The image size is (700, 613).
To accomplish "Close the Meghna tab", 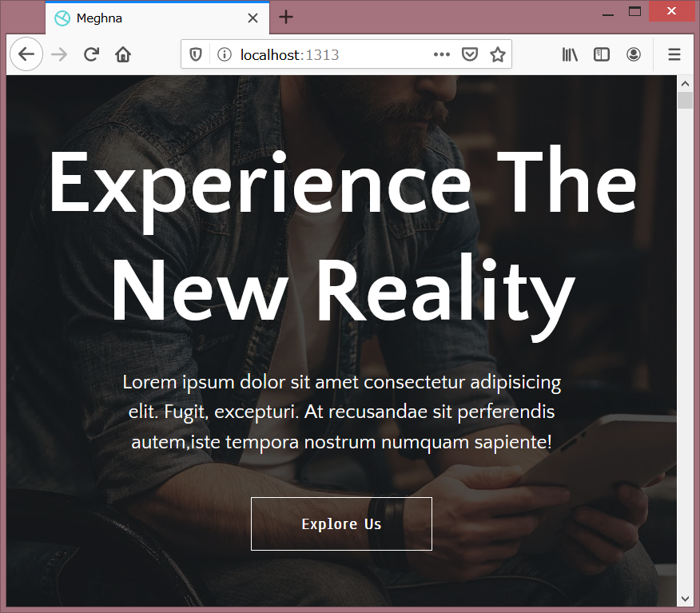I will (253, 18).
